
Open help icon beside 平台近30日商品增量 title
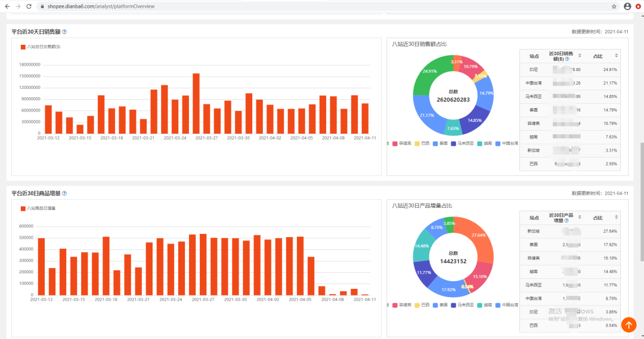point(64,193)
